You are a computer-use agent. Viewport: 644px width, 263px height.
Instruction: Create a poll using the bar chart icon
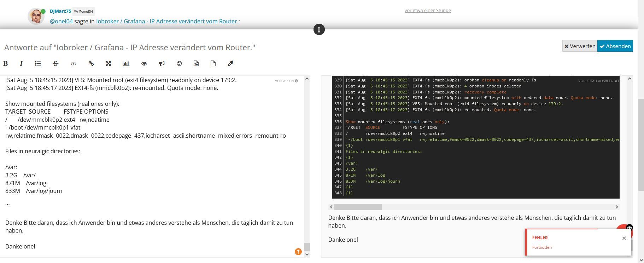[126, 64]
